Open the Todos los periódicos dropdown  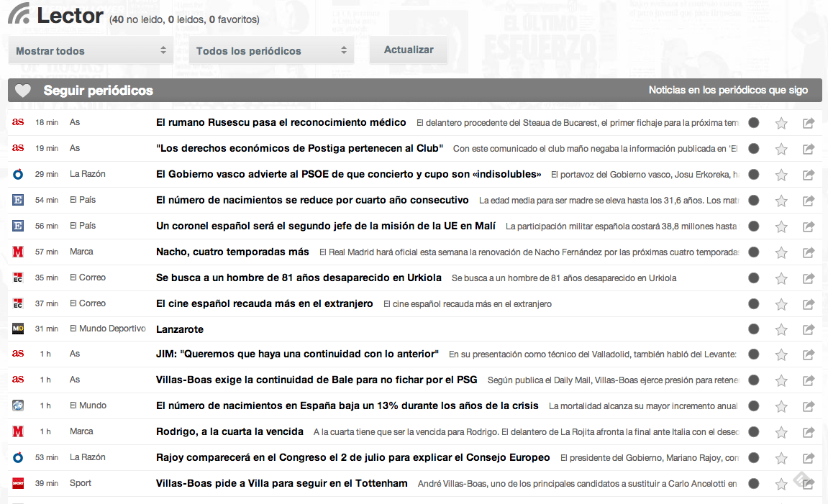(271, 50)
